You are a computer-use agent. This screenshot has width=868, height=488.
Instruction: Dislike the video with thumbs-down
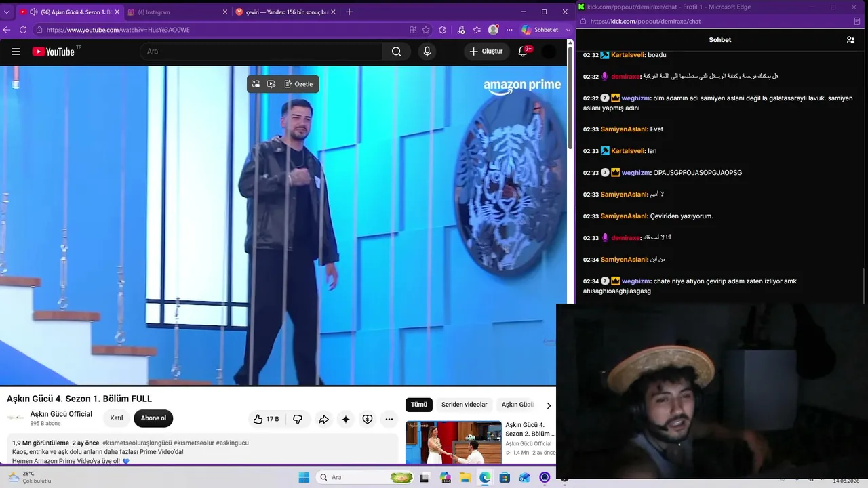coord(298,419)
